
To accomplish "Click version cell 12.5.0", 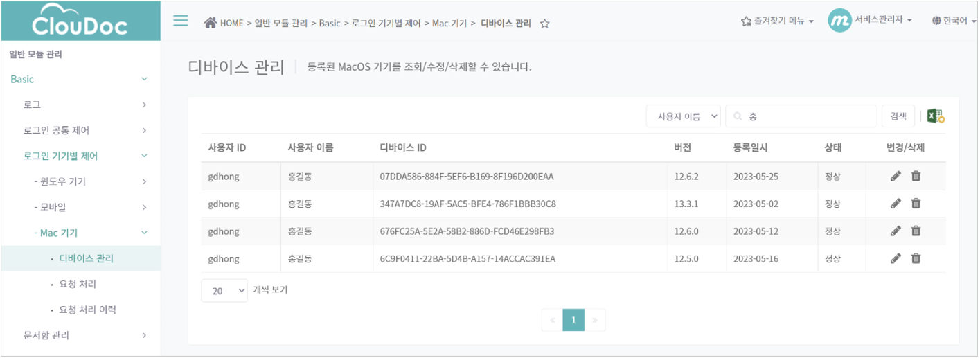I will pyautogui.click(x=686, y=259).
